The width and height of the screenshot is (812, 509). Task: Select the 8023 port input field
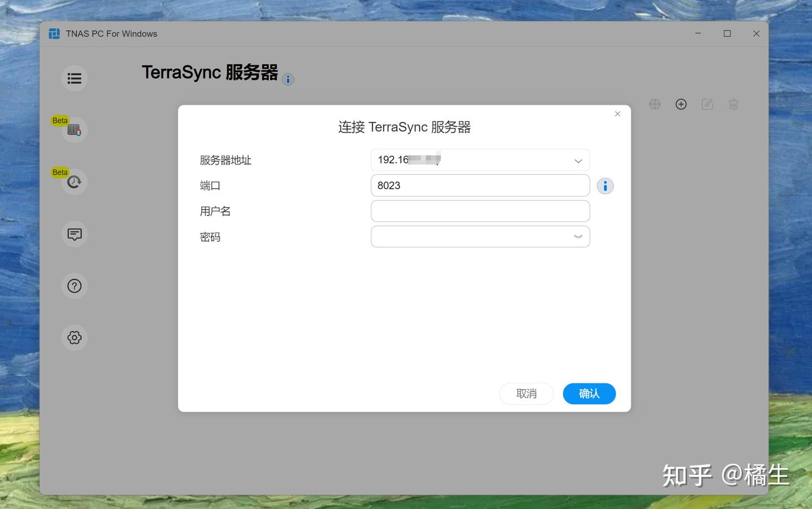(480, 185)
